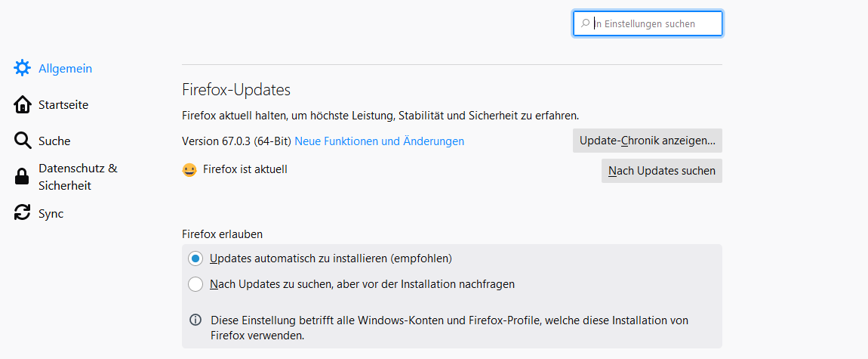868x359 pixels.
Task: Click the padlock icon for Datenschutz
Action: [22, 177]
